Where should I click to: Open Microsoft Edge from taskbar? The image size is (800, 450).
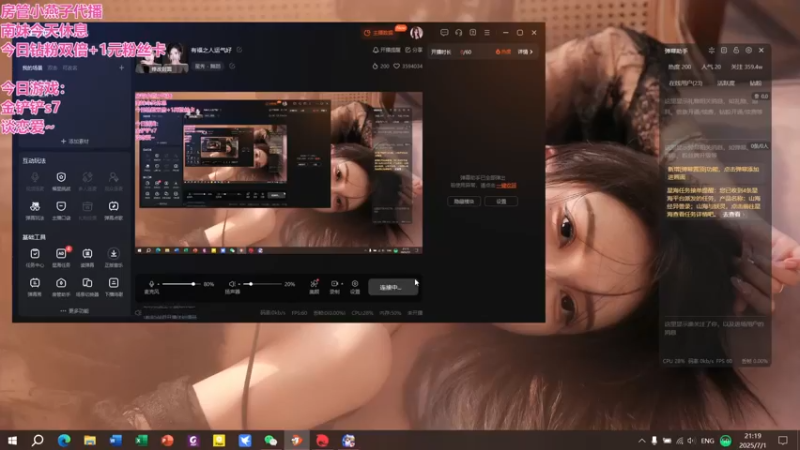click(x=64, y=440)
